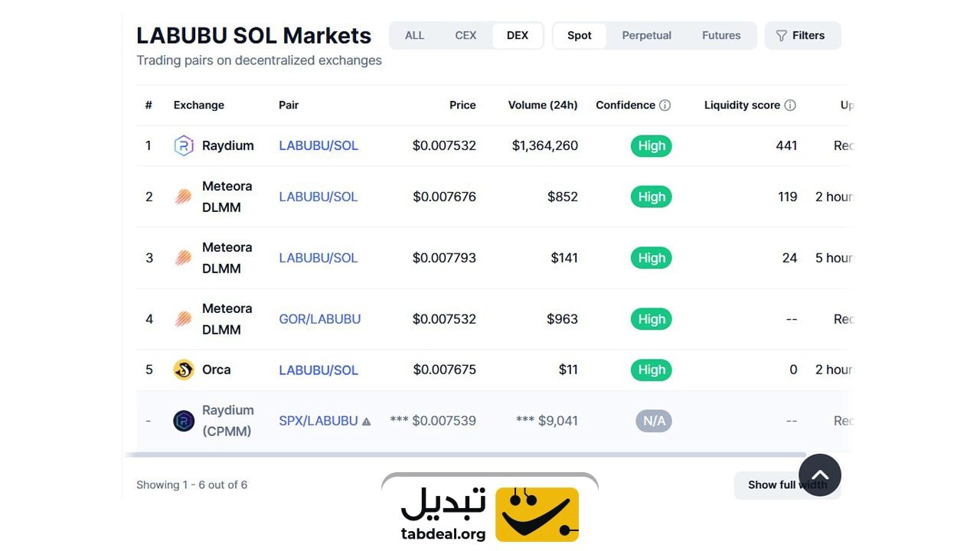Click the $963 volume value
This screenshot has width=980, height=551.
click(562, 319)
